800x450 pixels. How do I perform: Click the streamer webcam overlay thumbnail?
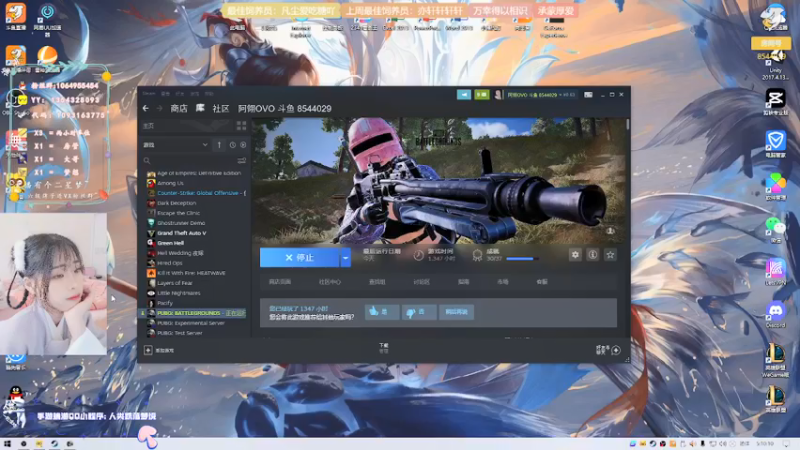[54, 284]
